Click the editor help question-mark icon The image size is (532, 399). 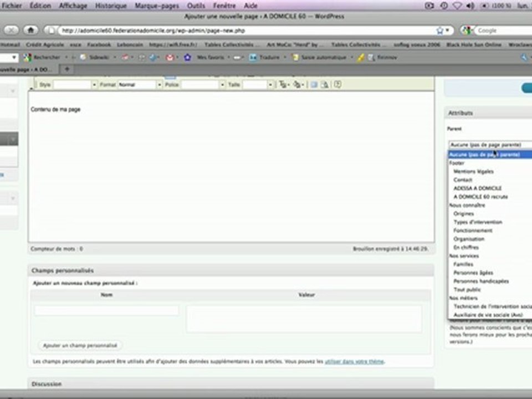click(x=337, y=84)
